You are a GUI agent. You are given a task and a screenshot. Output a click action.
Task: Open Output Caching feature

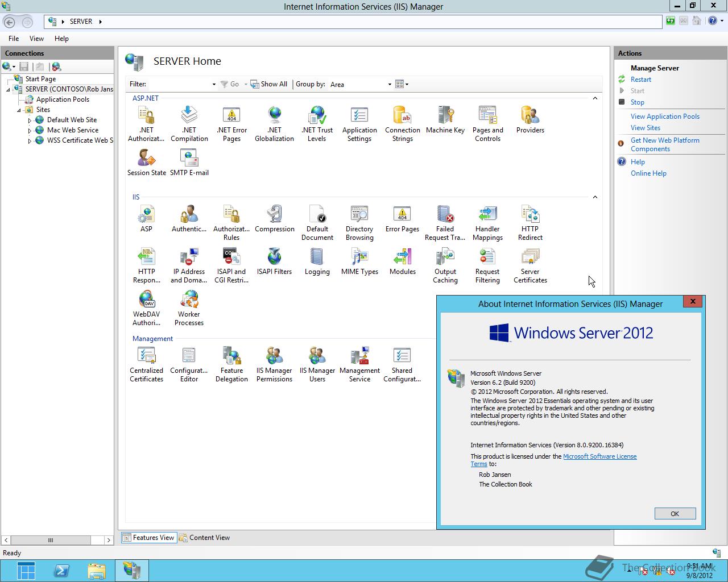pos(445,265)
